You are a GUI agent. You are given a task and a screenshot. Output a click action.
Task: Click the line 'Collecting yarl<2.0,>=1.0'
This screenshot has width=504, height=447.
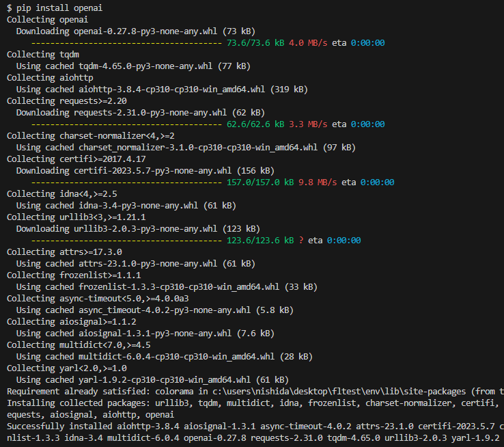pyautogui.click(x=66, y=368)
